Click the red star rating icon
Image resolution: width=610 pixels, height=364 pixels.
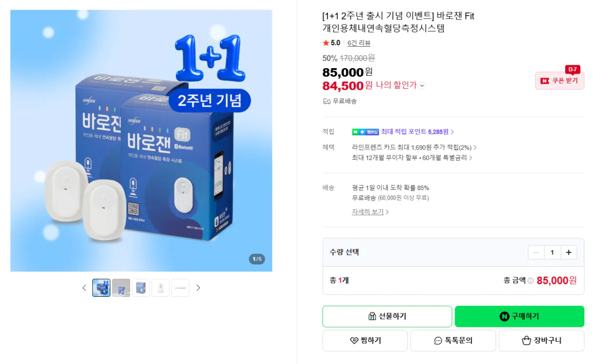click(x=326, y=43)
